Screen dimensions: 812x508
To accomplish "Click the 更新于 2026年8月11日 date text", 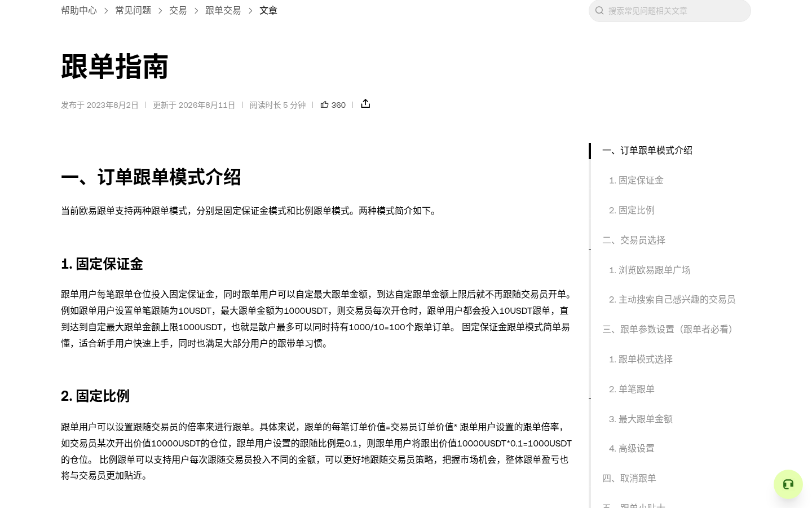I will click(194, 105).
